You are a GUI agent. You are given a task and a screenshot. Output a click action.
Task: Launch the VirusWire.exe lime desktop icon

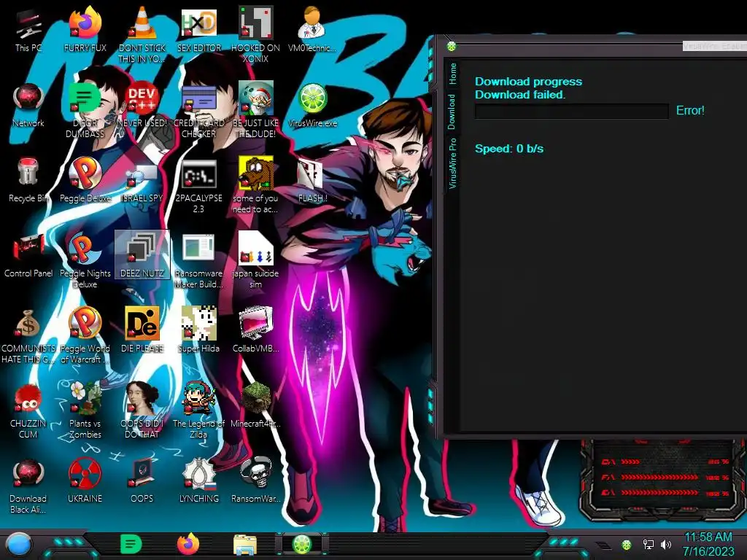312,105
